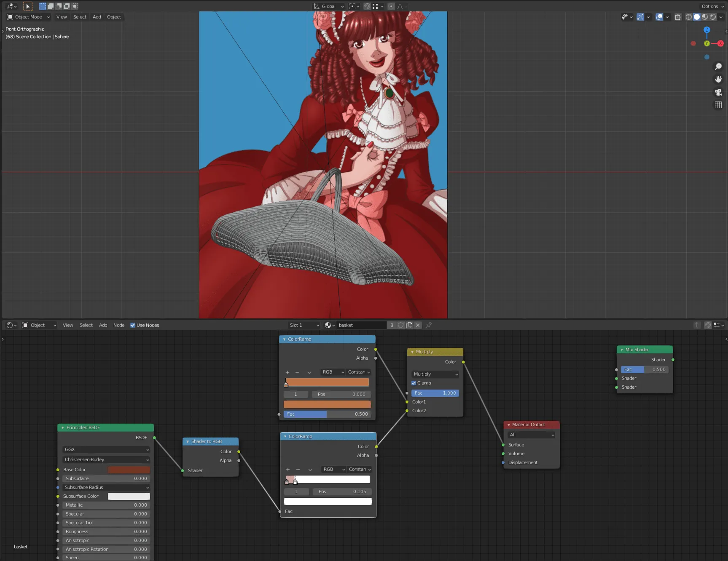
Task: Expand the GGX distribution dropdown
Action: pos(106,449)
